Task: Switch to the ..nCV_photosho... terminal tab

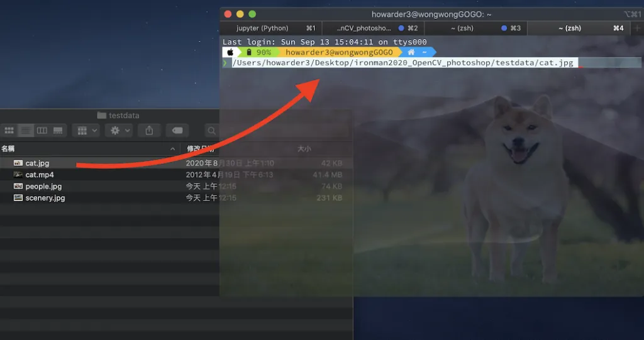Action: coord(374,28)
